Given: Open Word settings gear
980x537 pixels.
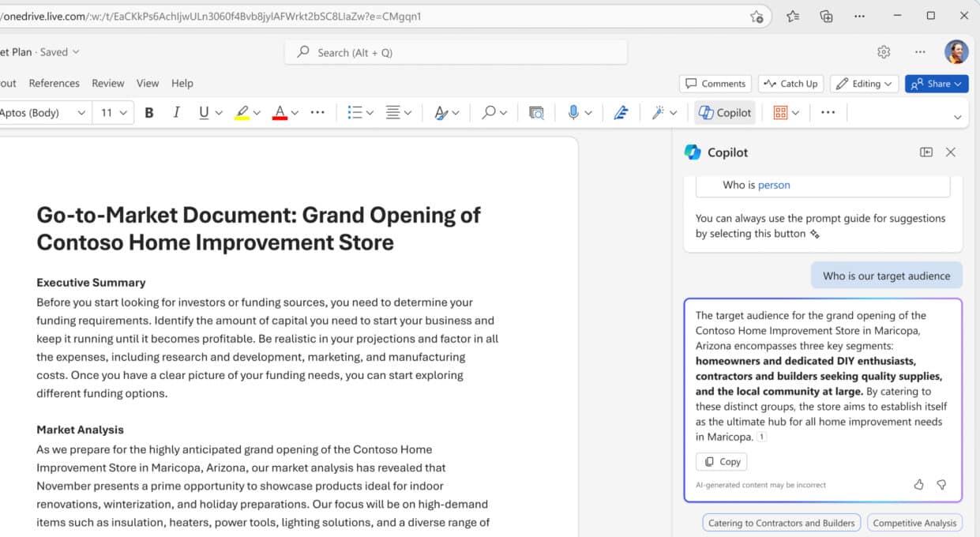Looking at the screenshot, I should [884, 52].
